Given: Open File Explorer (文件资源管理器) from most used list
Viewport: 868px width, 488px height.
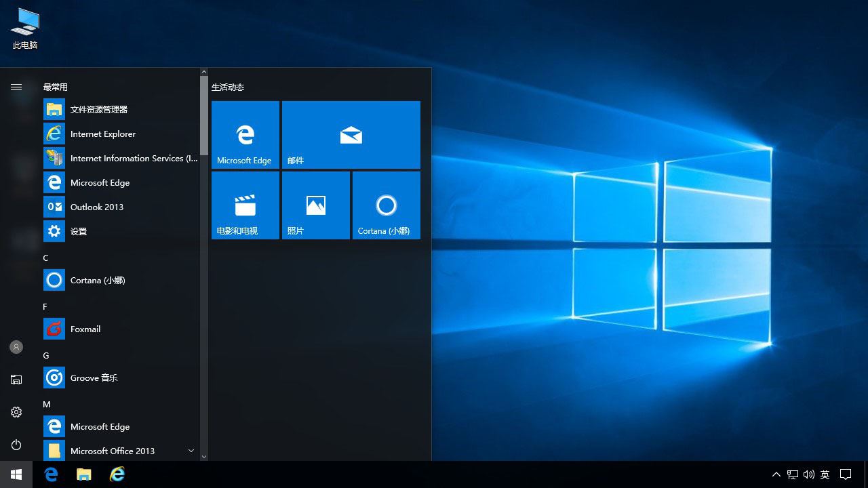Looking at the screenshot, I should coord(121,109).
